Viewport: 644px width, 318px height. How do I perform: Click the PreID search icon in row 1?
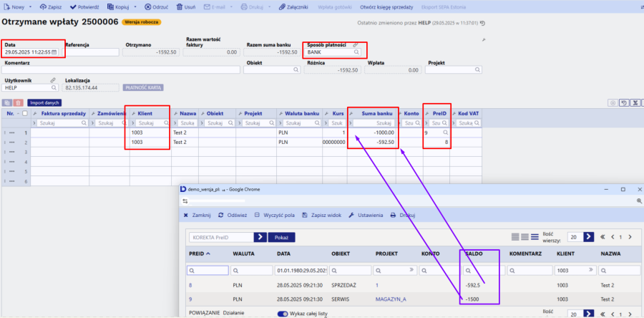(445, 132)
